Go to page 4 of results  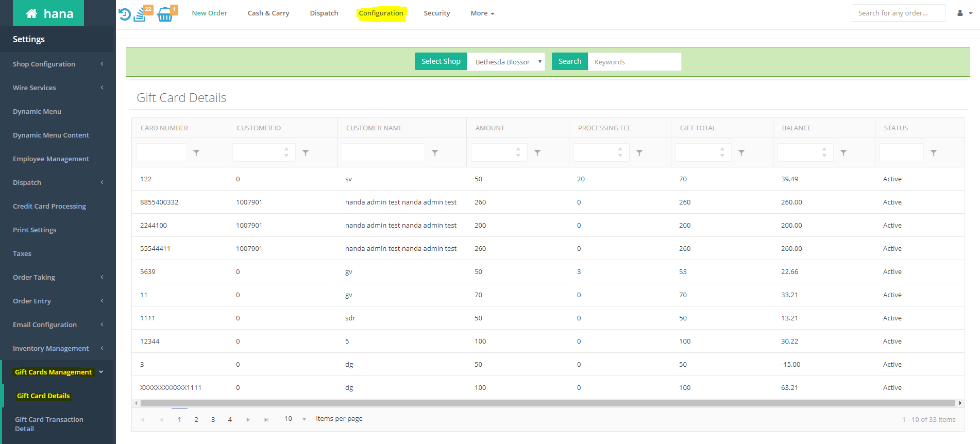tap(230, 420)
